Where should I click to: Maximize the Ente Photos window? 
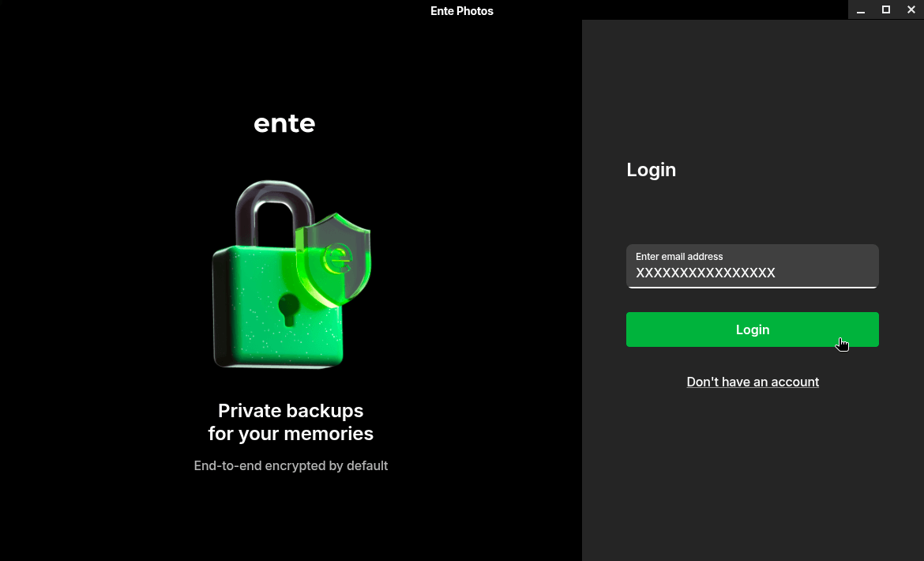(x=885, y=10)
